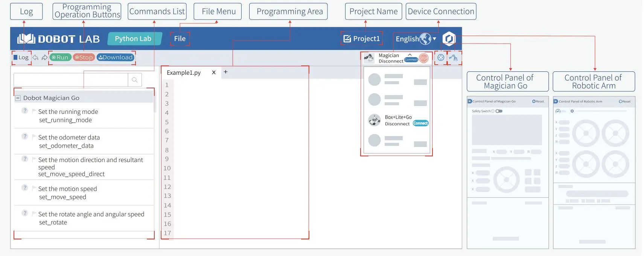The height and width of the screenshot is (256, 644).
Task: Connect the Box+Lite+Go device
Action: coord(420,123)
